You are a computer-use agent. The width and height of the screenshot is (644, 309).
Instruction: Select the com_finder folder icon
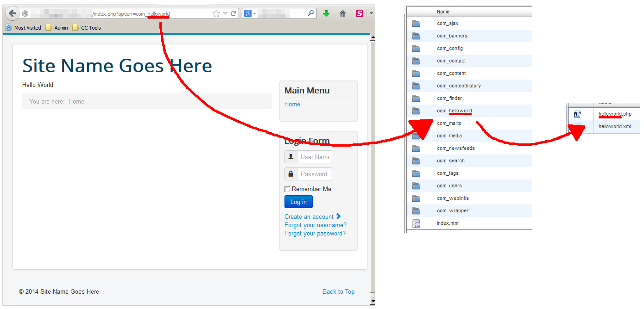click(x=416, y=98)
